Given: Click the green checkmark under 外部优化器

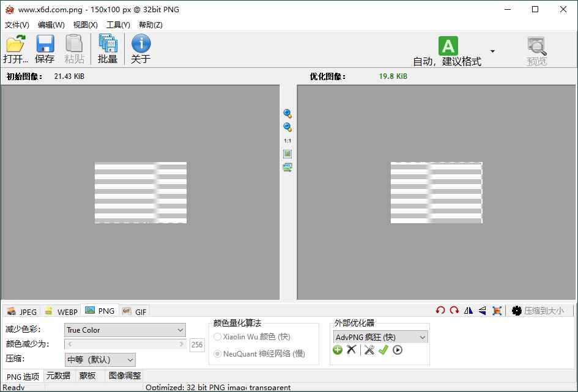Looking at the screenshot, I should pos(383,350).
